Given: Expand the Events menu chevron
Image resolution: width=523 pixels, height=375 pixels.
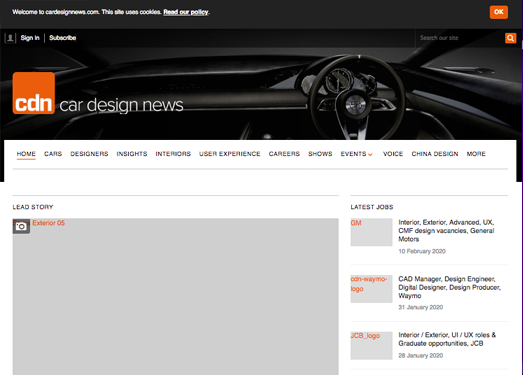Looking at the screenshot, I should coord(370,154).
